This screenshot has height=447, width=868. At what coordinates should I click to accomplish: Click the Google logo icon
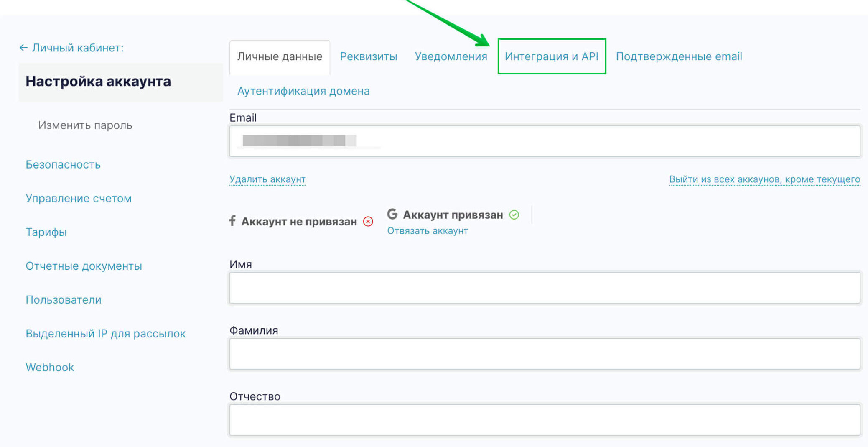click(392, 214)
